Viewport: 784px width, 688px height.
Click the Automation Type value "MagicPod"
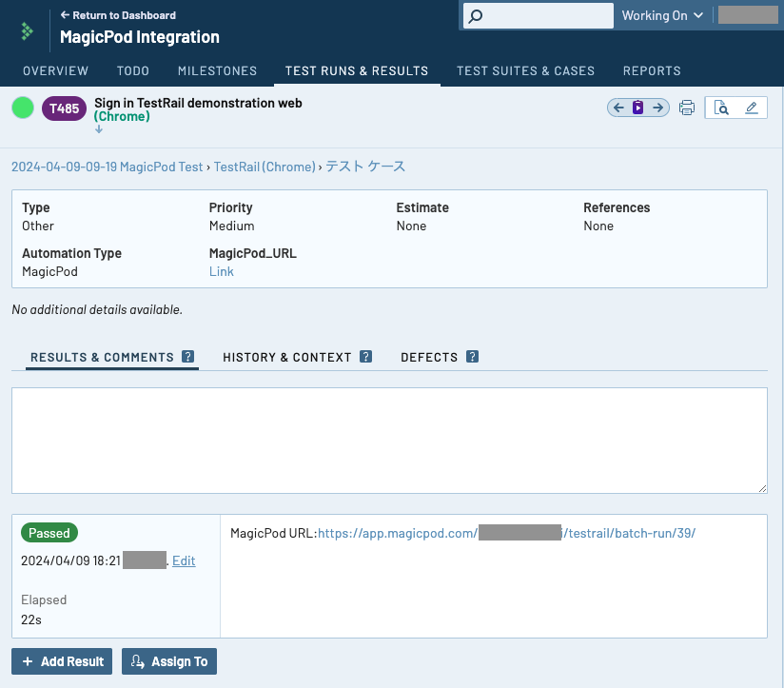point(50,271)
